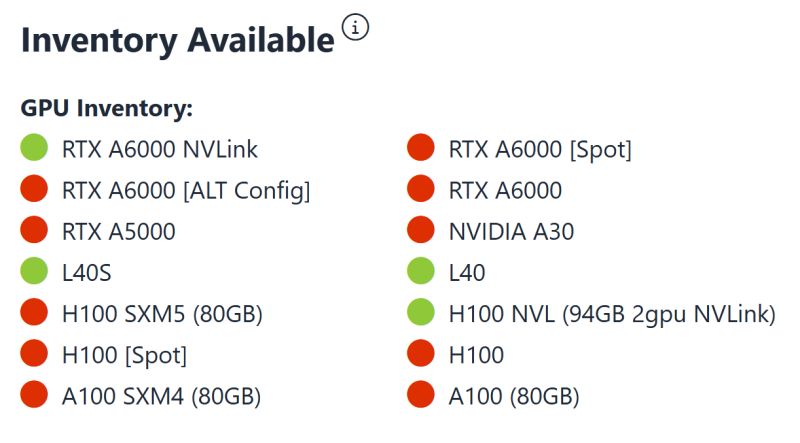This screenshot has height=443, width=800.
Task: Click the Inventory Available heading
Action: click(177, 40)
